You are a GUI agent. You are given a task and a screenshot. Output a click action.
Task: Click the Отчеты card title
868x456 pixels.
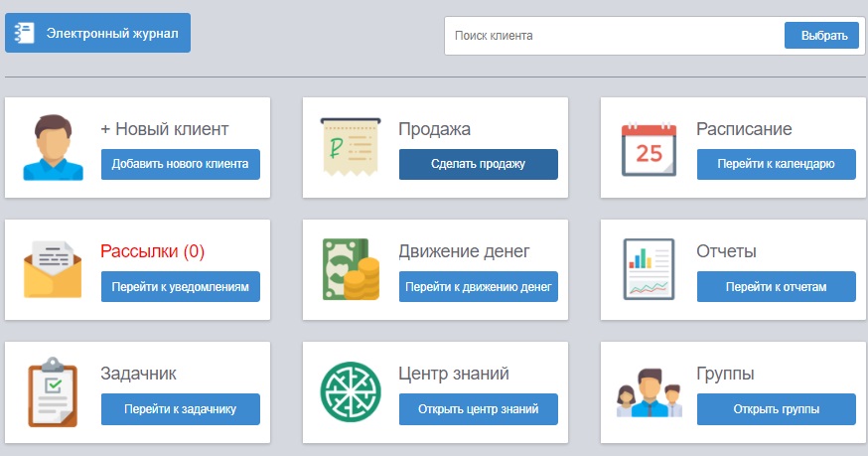[726, 251]
